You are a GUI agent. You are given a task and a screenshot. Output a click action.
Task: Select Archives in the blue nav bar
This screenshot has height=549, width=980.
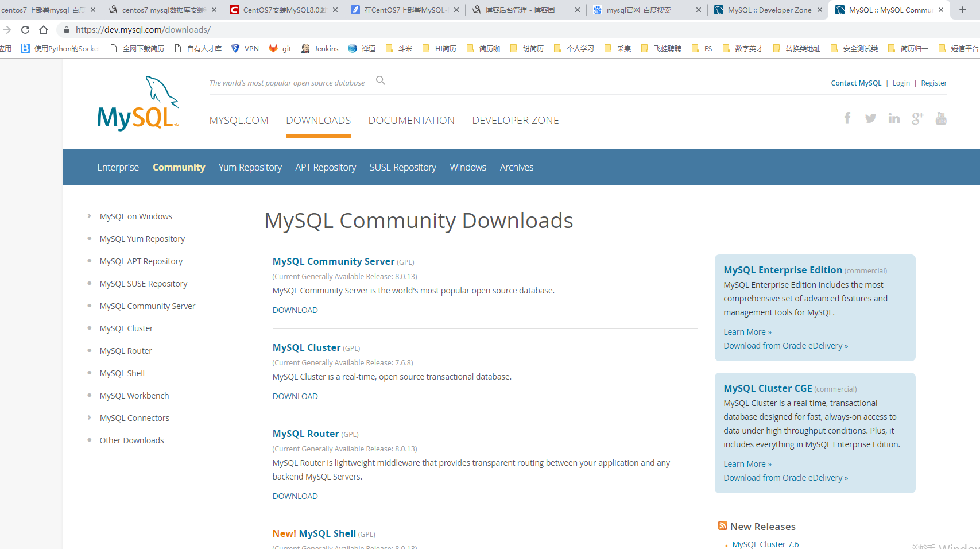pyautogui.click(x=517, y=167)
